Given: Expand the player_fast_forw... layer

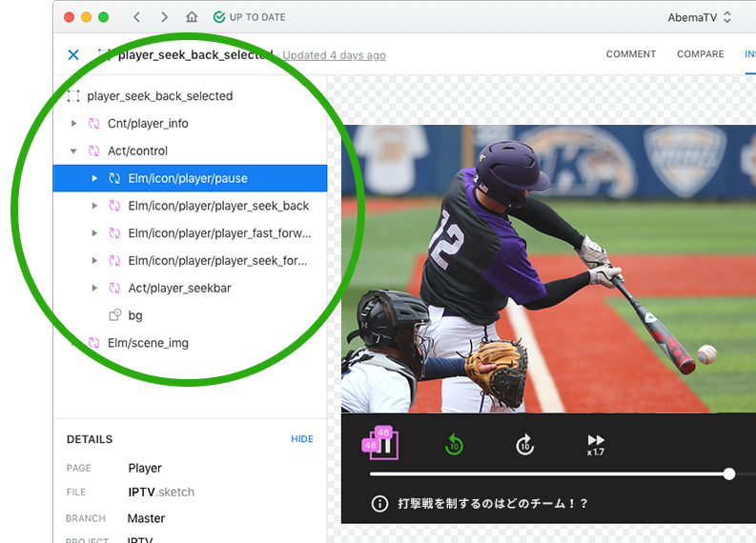Looking at the screenshot, I should tap(94, 233).
